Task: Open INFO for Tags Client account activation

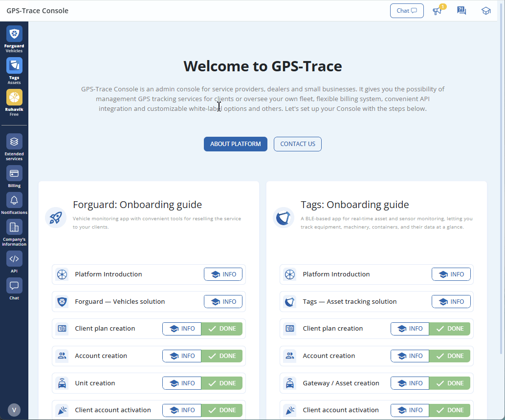Action: [x=410, y=410]
